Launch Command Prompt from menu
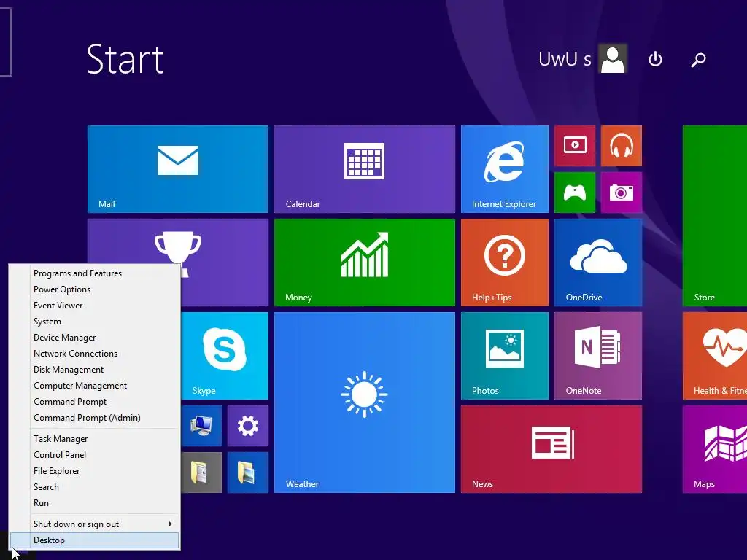 94,402
